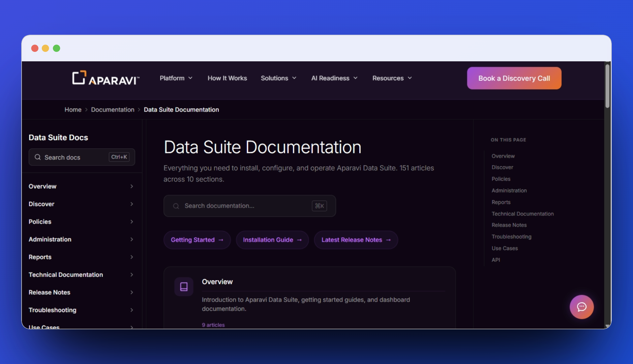Expand Administration chevron in sidebar

[x=131, y=239]
